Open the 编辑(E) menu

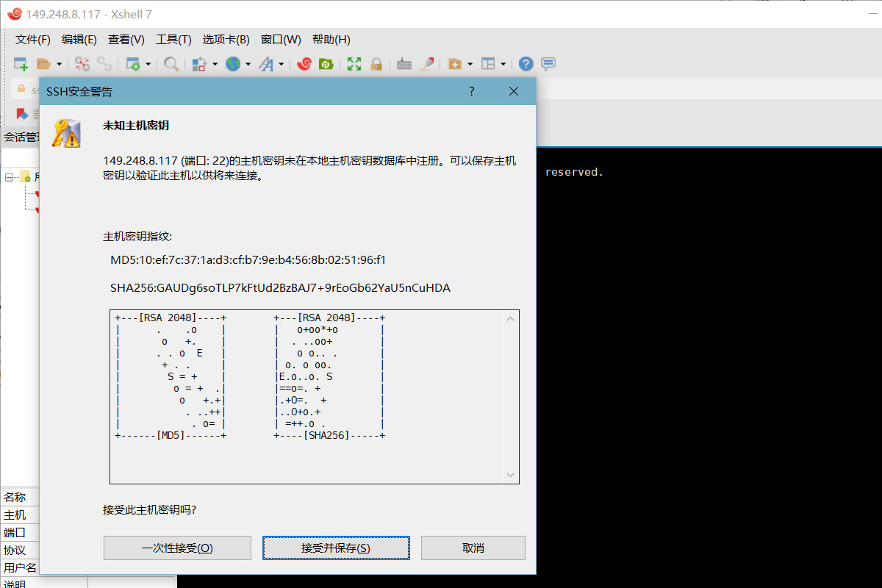79,40
